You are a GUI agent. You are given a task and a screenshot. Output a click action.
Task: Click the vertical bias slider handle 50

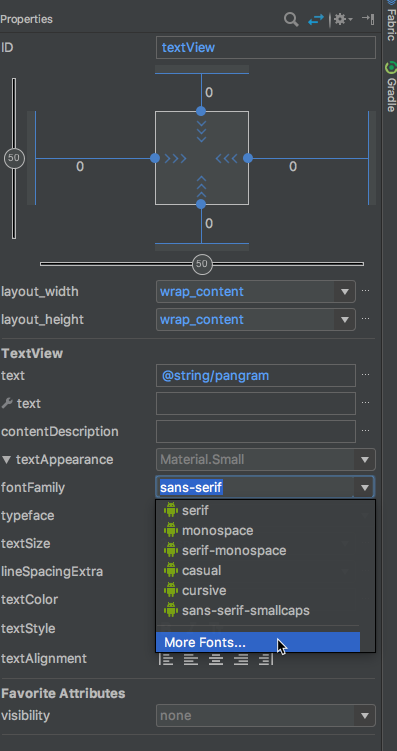tap(14, 158)
